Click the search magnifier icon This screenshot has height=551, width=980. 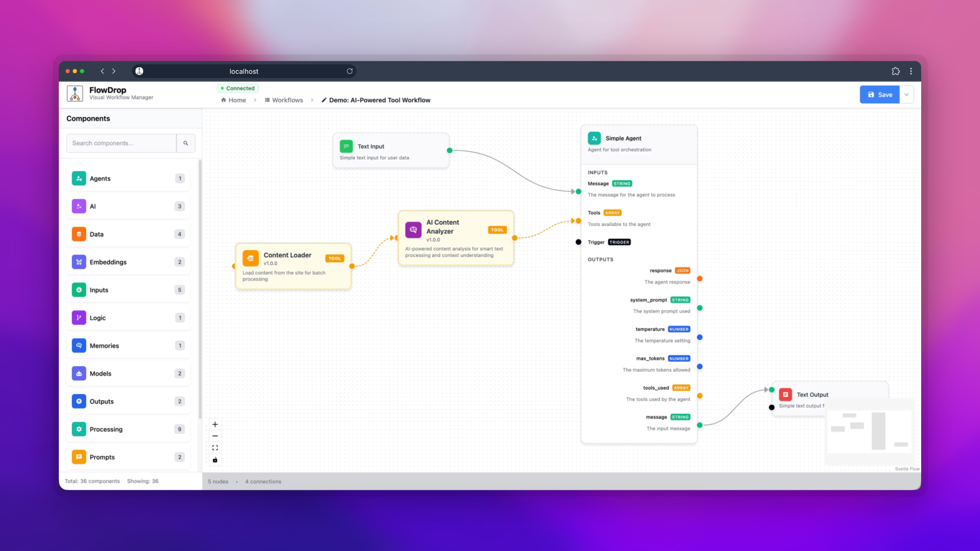click(x=186, y=143)
